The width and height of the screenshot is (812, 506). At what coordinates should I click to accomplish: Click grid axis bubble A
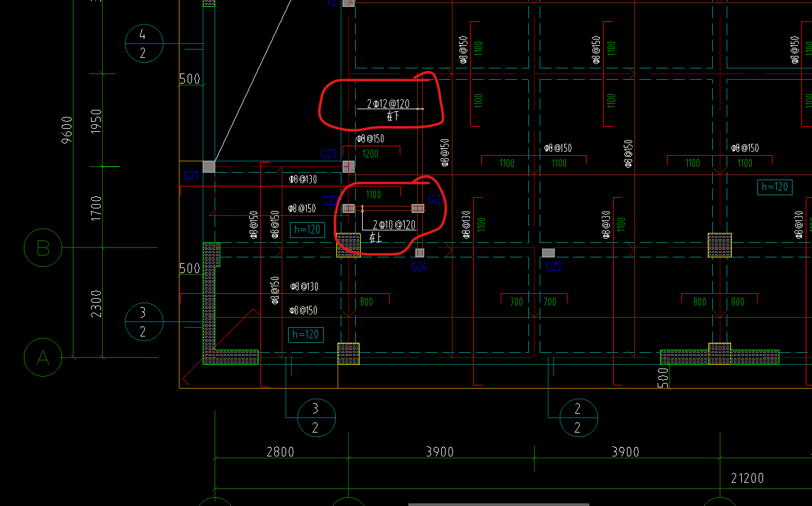click(x=43, y=358)
